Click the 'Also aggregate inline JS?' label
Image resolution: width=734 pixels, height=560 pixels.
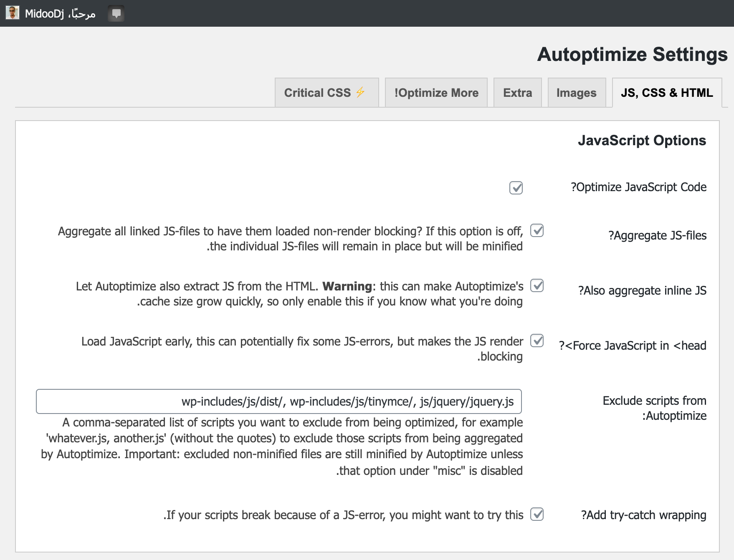coord(642,291)
